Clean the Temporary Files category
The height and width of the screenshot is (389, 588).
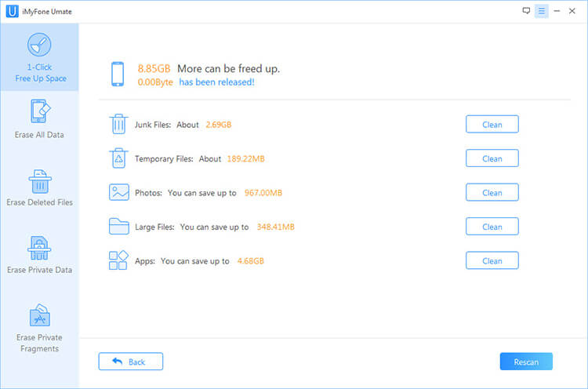point(492,158)
